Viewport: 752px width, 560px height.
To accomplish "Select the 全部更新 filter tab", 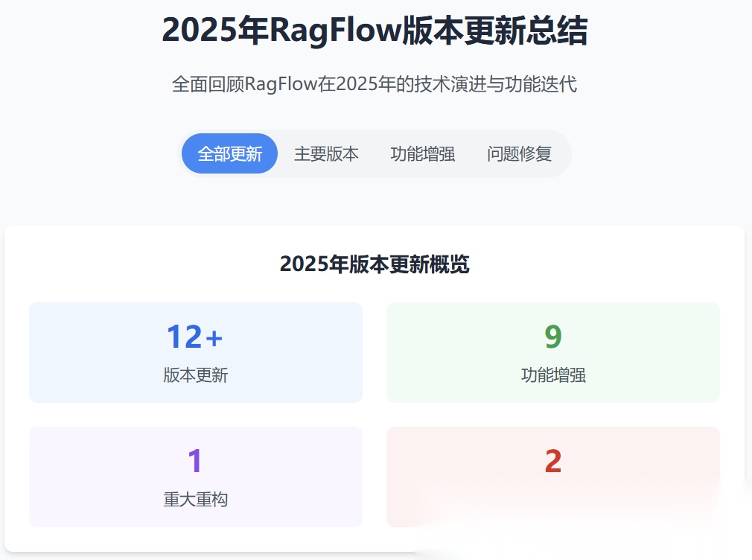I will click(x=230, y=153).
